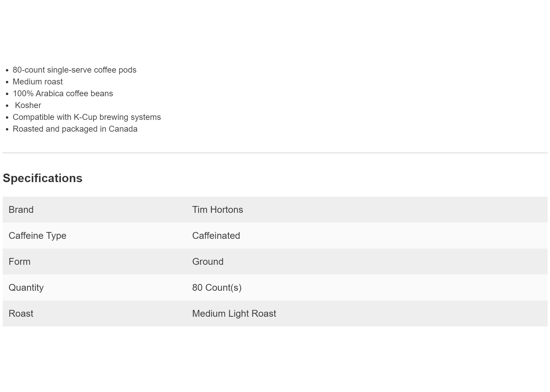Click the bullet dot before "Medium roast"
The width and height of the screenshot is (550, 392).
pyautogui.click(x=7, y=82)
